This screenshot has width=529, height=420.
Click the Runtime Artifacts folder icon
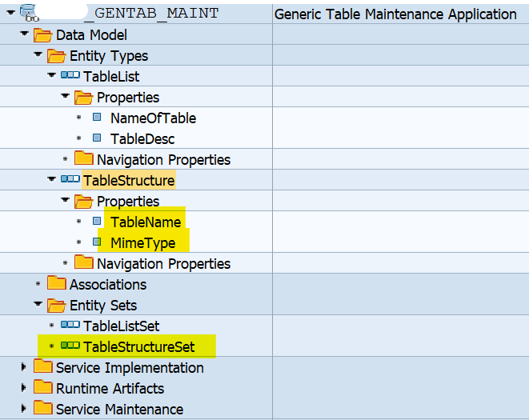[43, 387]
